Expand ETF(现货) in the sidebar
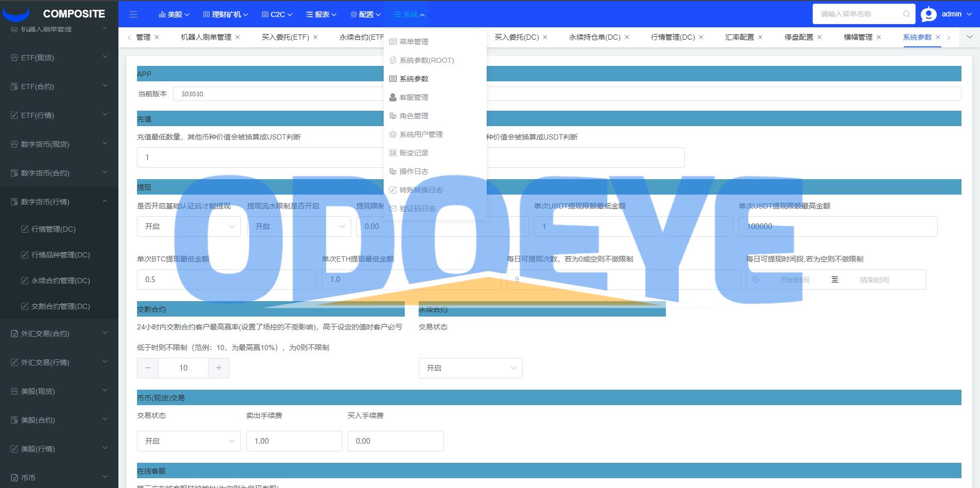 tap(59, 58)
